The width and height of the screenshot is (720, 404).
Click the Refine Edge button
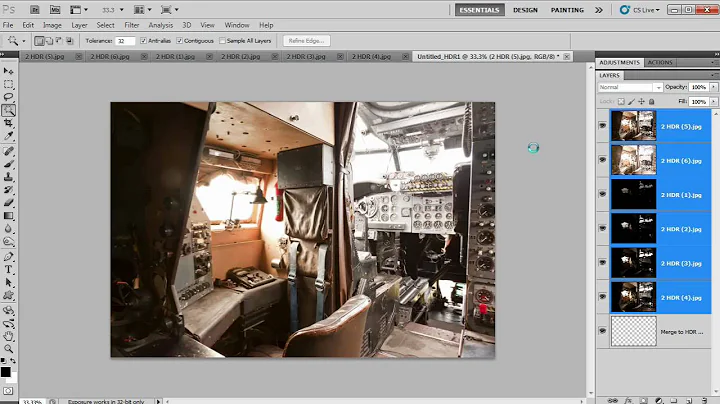(x=306, y=41)
